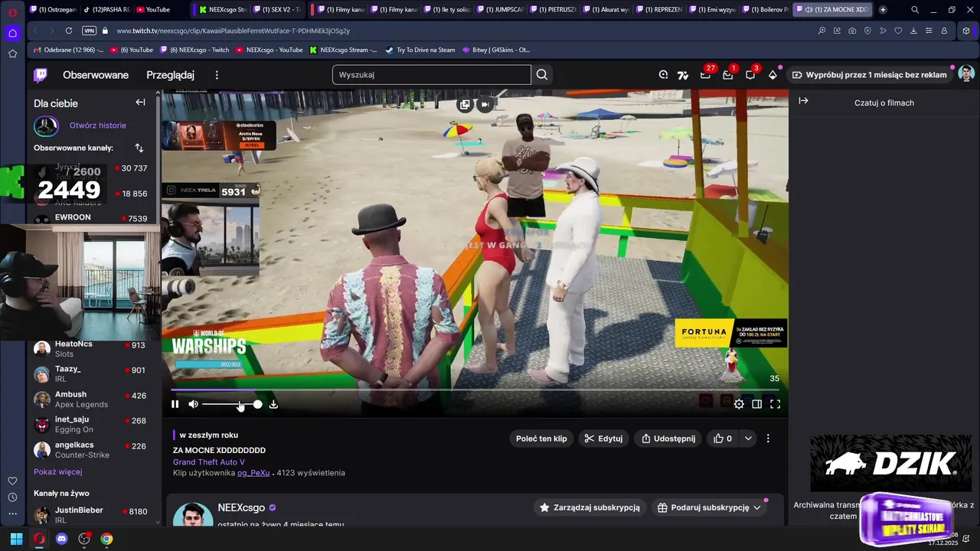Click the search magnifier button on Twitch
980x551 pixels.
coord(542,75)
